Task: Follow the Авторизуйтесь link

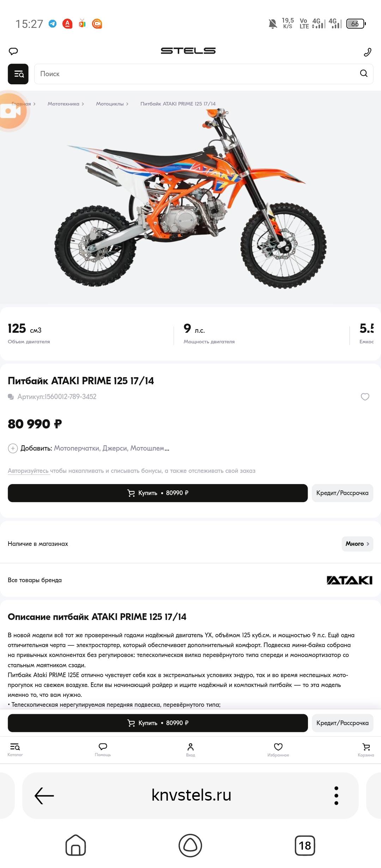Action: [x=28, y=471]
